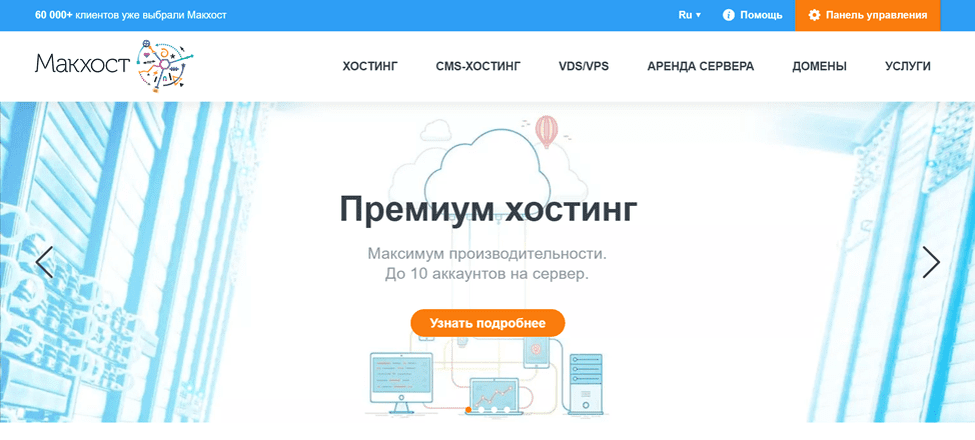
Task: Open the VDS/VPS menu item
Action: [584, 66]
